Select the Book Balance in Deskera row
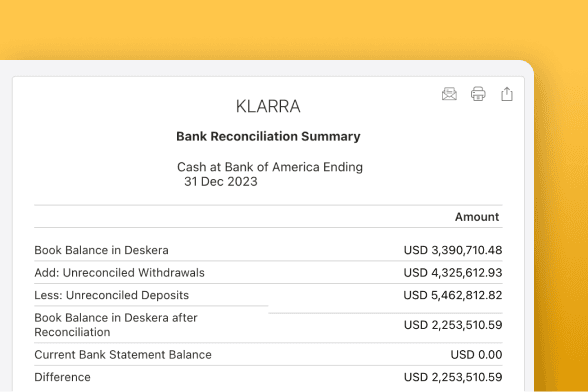The image size is (588, 392). (268, 250)
